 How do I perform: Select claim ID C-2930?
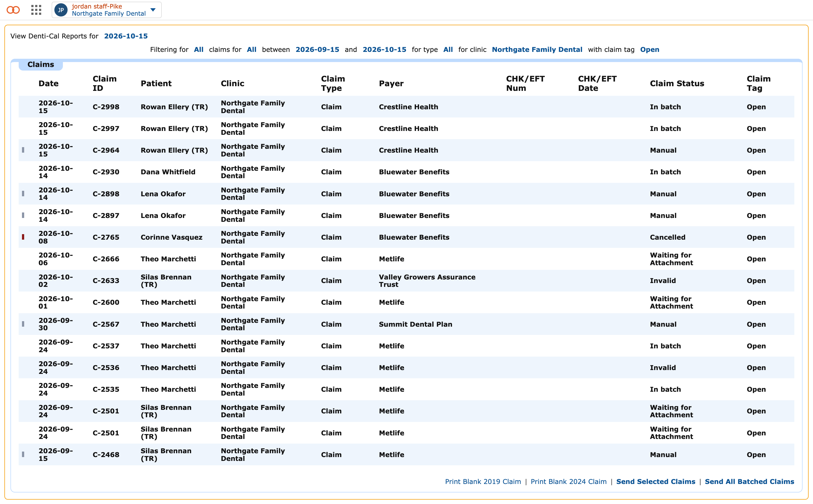click(106, 172)
